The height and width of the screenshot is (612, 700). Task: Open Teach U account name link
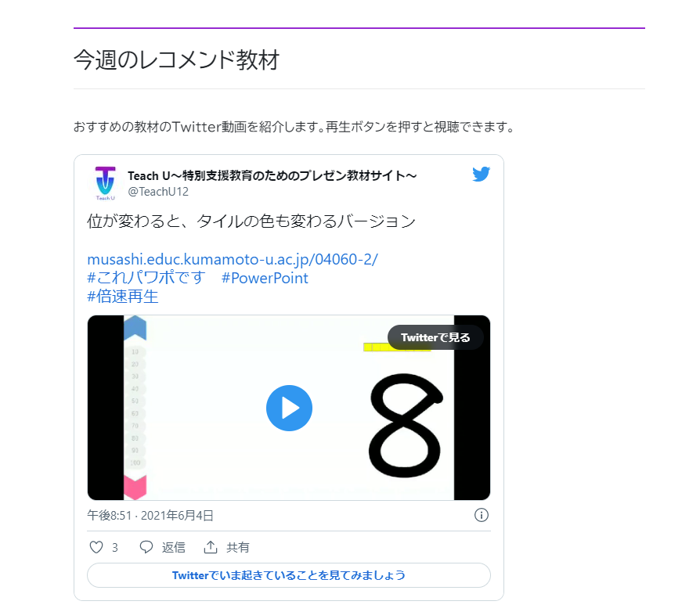[x=272, y=176]
